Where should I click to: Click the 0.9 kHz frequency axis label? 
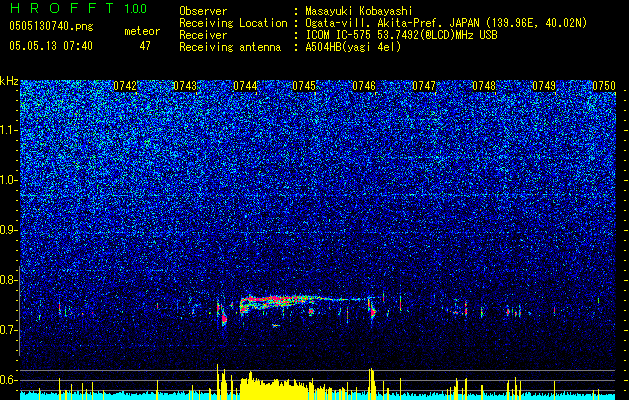coord(9,230)
